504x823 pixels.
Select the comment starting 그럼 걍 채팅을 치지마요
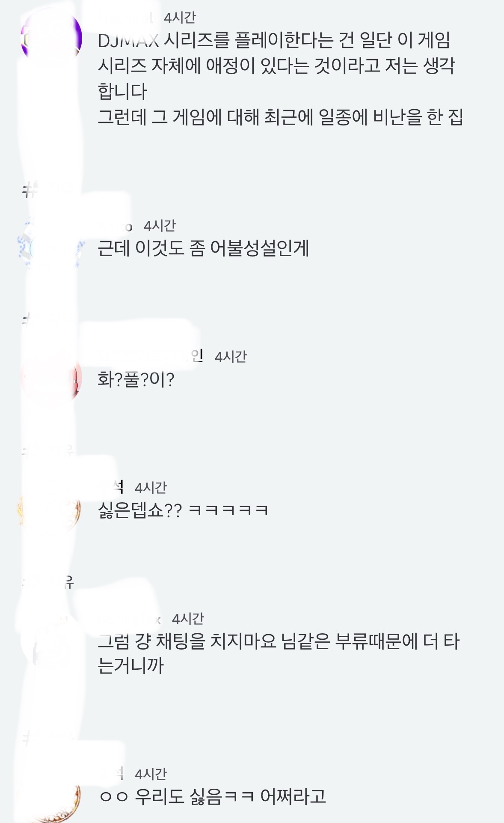(279, 653)
